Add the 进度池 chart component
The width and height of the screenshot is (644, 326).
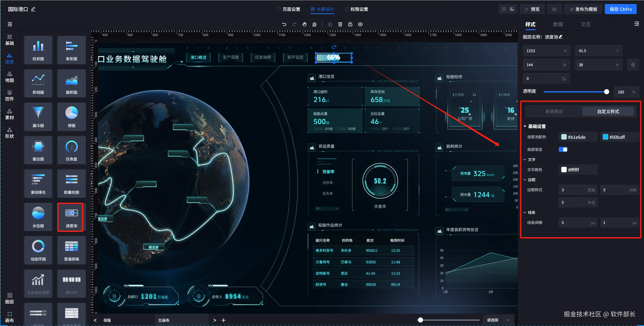[71, 217]
